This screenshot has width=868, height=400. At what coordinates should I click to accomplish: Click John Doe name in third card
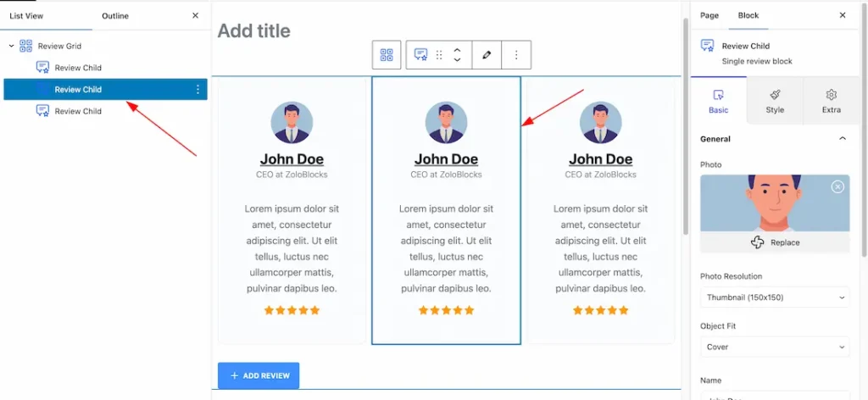click(x=601, y=159)
